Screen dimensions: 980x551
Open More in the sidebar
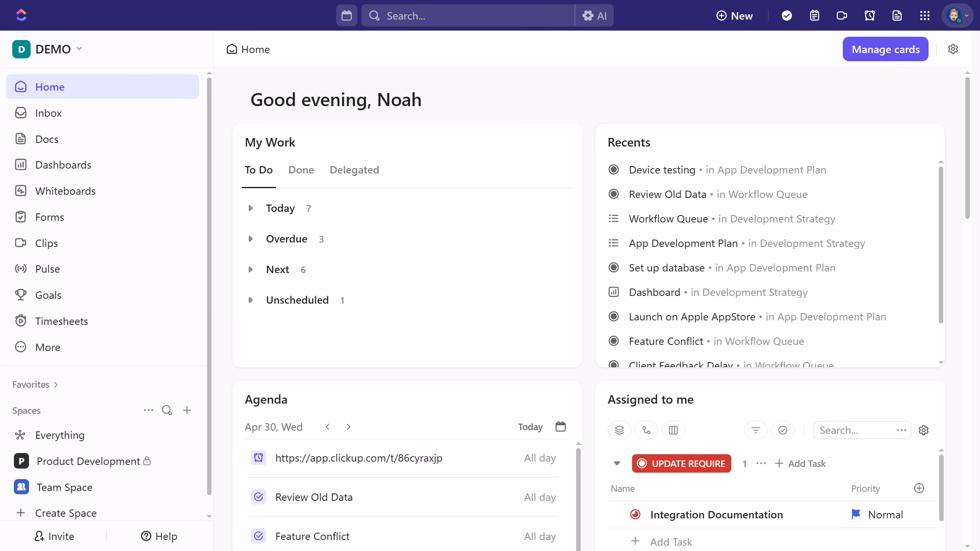coord(102,347)
